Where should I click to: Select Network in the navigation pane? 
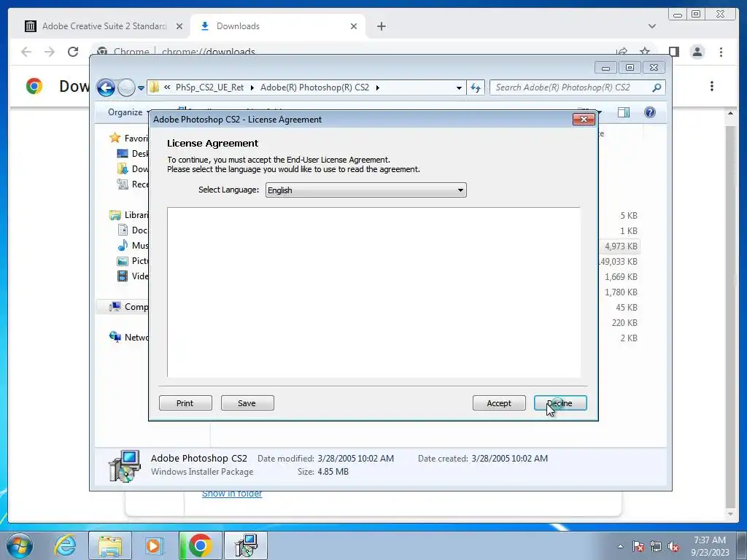[x=128, y=337]
